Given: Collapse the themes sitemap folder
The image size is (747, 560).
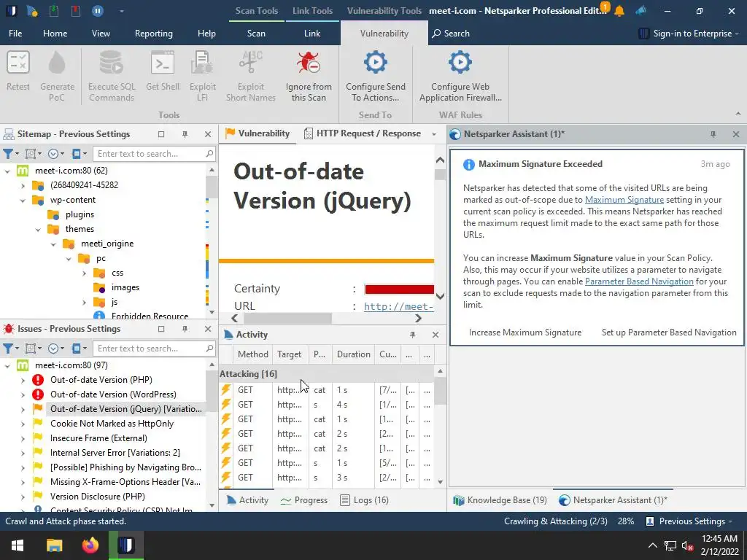Looking at the screenshot, I should 38,230.
